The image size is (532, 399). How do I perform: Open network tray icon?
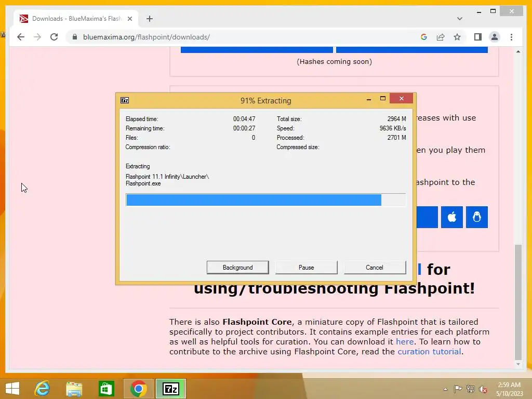click(x=471, y=389)
